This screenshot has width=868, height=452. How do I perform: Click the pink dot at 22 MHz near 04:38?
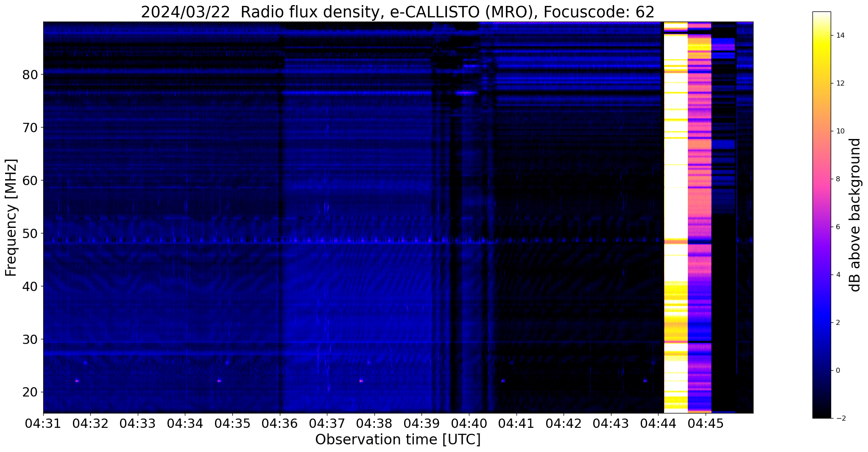click(x=361, y=381)
